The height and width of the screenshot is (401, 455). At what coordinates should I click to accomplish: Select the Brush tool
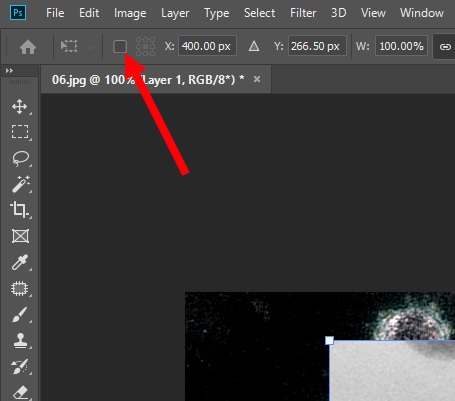[20, 315]
